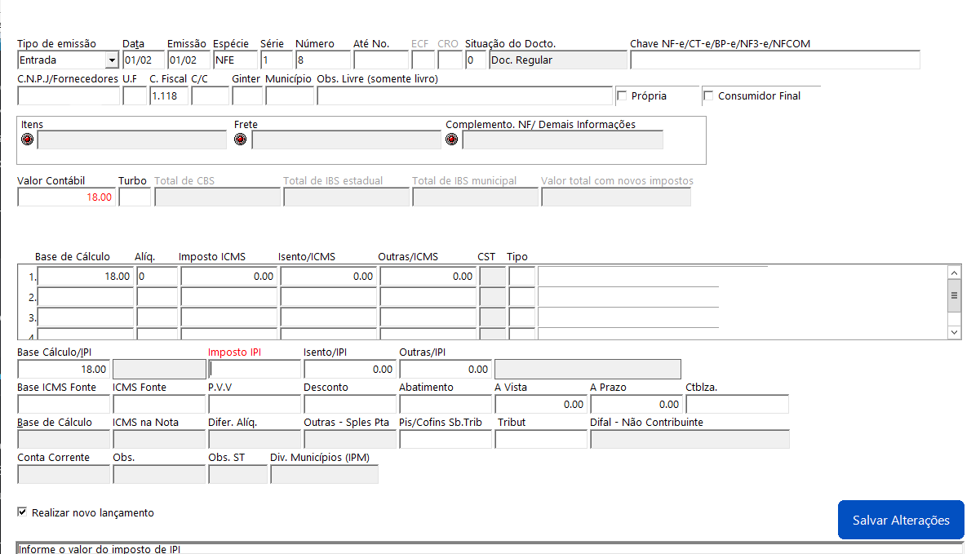Click the Município field
This screenshot has width=980, height=554.
click(x=290, y=95)
